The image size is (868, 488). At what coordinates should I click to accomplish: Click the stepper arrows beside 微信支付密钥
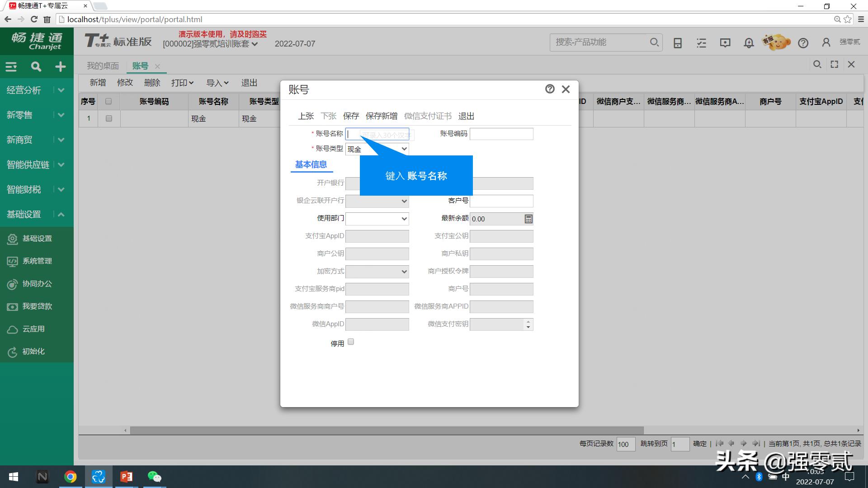click(x=527, y=324)
